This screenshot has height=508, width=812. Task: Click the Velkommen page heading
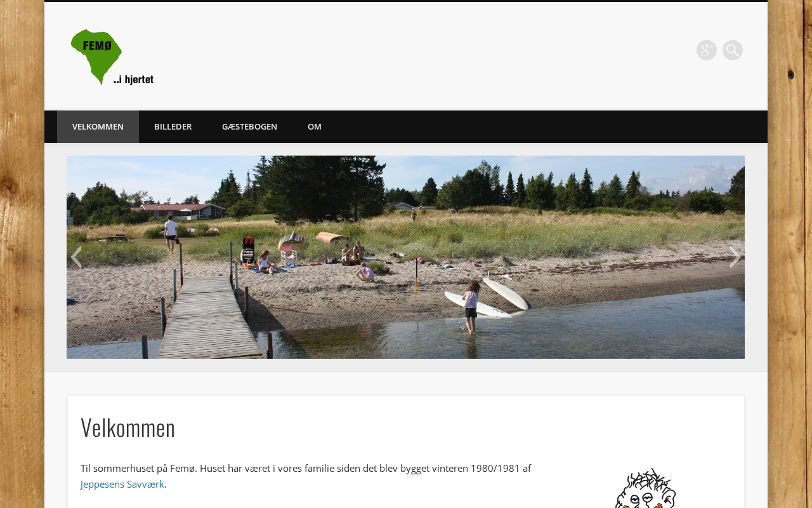point(128,427)
